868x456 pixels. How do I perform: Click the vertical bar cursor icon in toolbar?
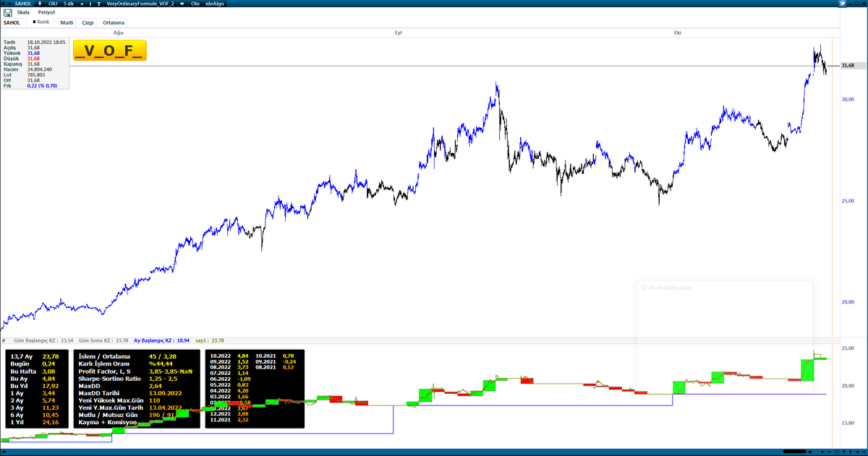[x=90, y=4]
